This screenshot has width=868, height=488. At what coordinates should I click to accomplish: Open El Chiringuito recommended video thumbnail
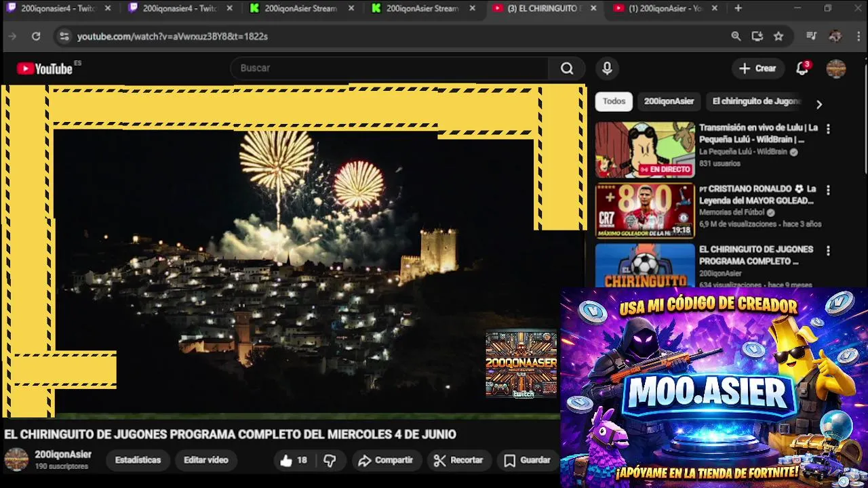[x=645, y=266]
